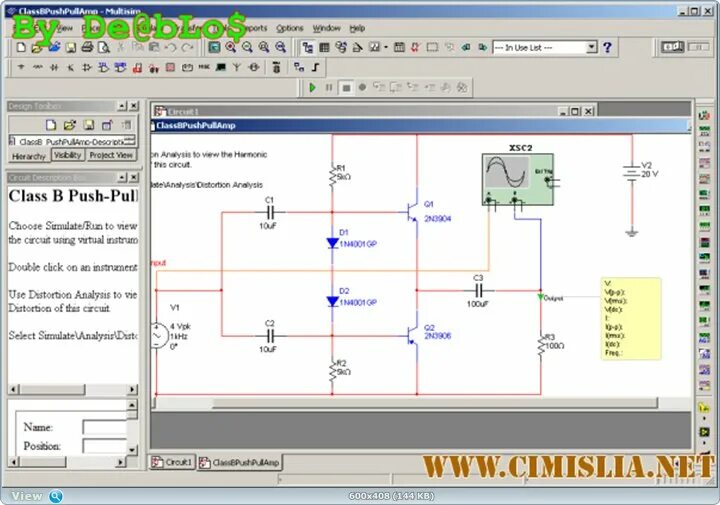The image size is (720, 505).
Task: Select capacitor C1 10uF
Action: pyautogui.click(x=271, y=212)
